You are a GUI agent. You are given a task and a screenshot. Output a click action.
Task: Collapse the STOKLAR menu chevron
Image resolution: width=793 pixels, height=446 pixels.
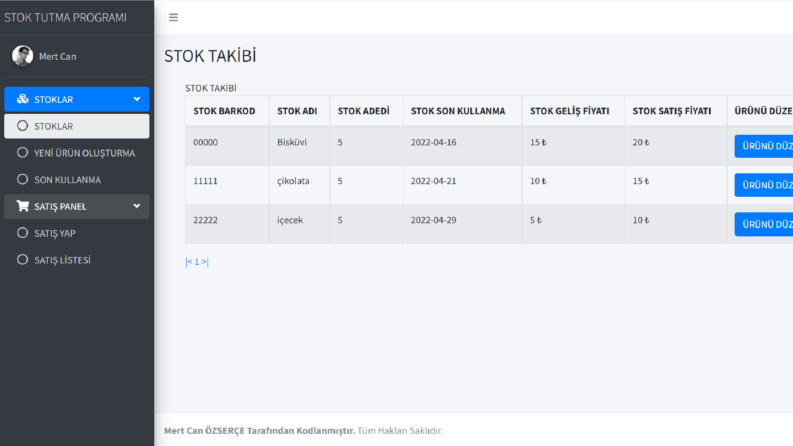137,99
